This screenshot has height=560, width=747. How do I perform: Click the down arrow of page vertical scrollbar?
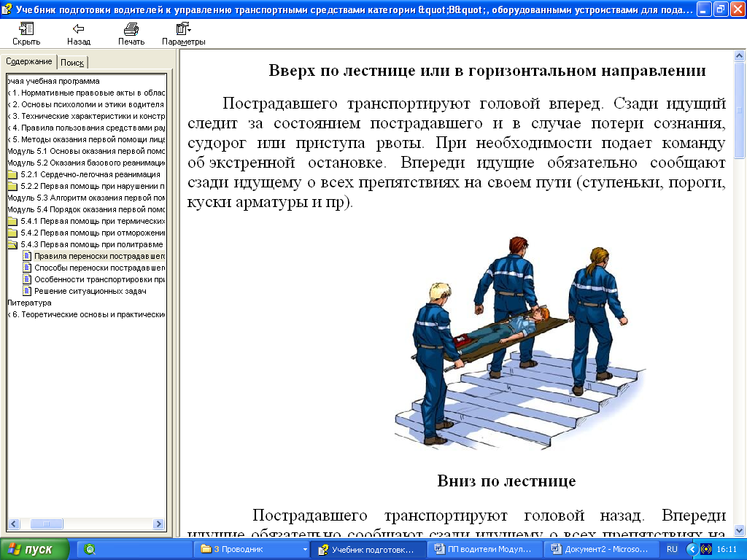[740, 531]
